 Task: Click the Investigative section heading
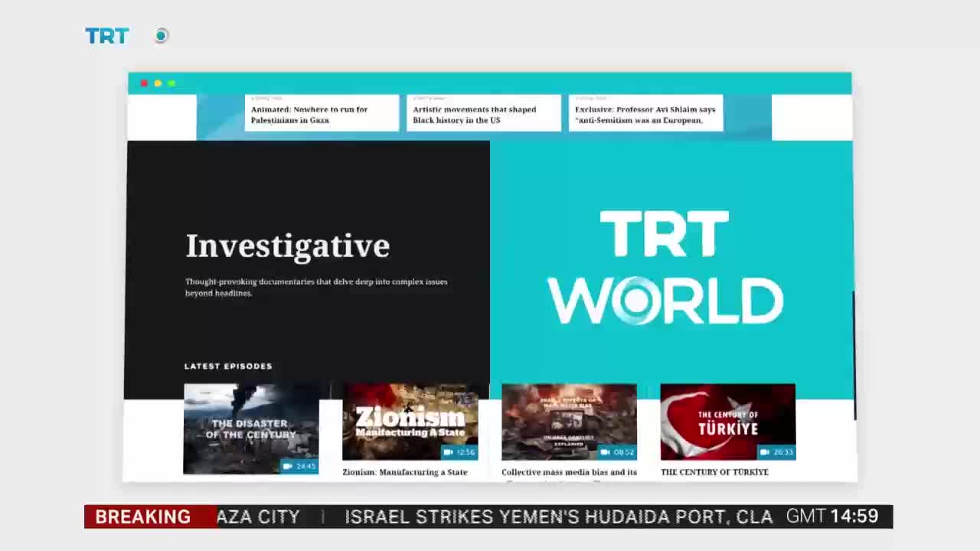point(288,246)
